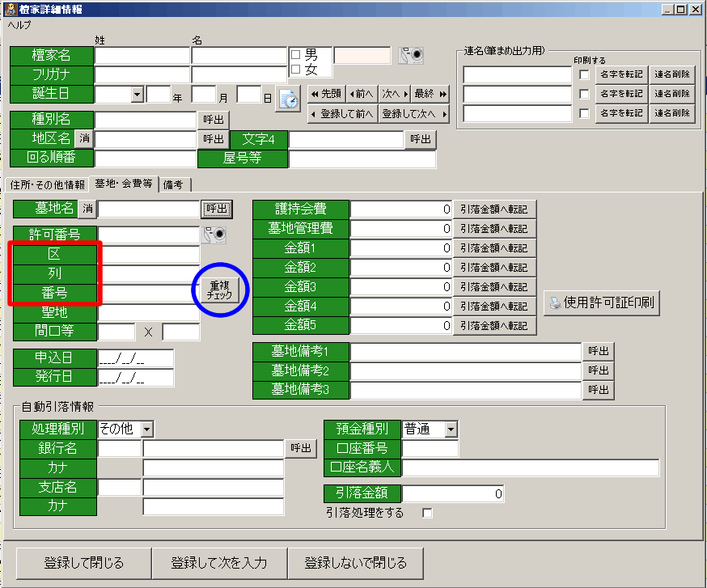Open the 処理種別 dropdown
The height and width of the screenshot is (588, 707).
coord(147,429)
